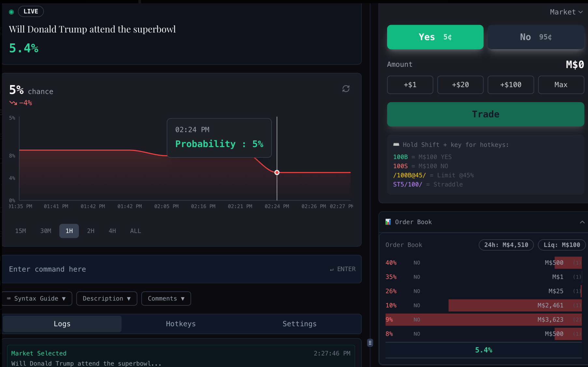The height and width of the screenshot is (367, 588).
Task: Collapse the Order Book panel
Action: [x=582, y=222]
